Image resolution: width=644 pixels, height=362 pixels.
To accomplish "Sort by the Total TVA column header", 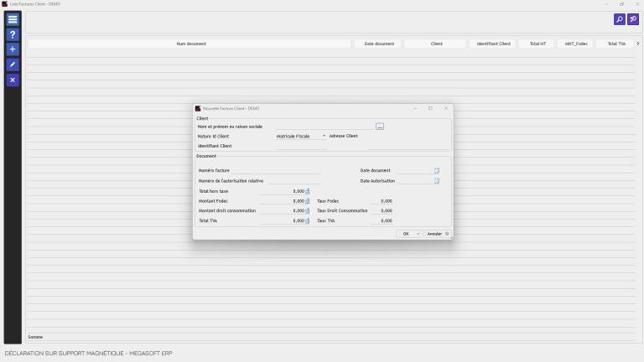I will tap(615, 44).
